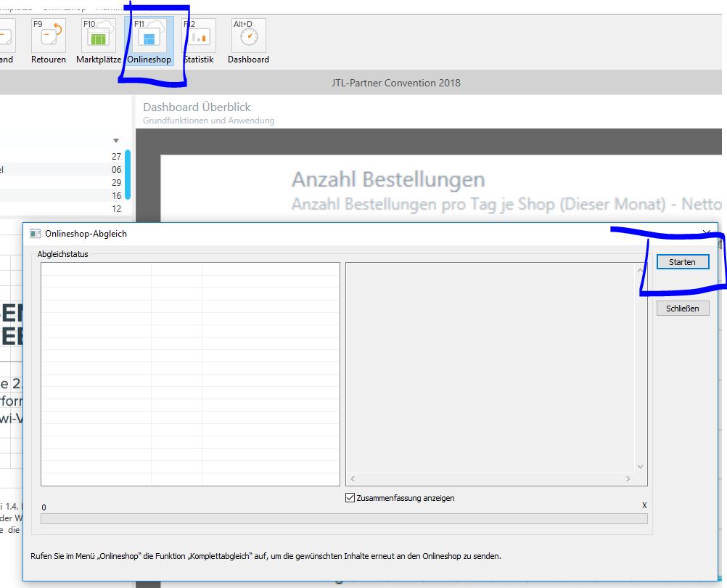Click Grundfunktionen und Anwendung subtitle
This screenshot has width=727, height=588.
[x=209, y=121]
